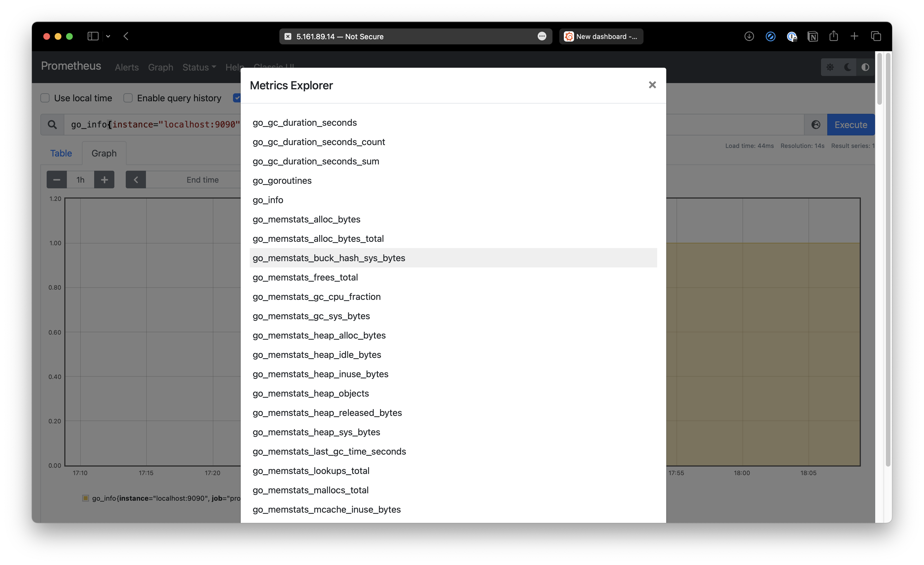Open the Alerts menu item
Image resolution: width=924 pixels, height=565 pixels.
click(x=126, y=67)
